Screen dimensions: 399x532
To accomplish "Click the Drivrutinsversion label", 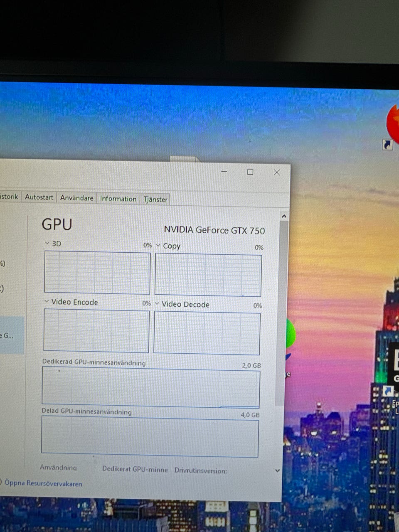I will click(201, 470).
